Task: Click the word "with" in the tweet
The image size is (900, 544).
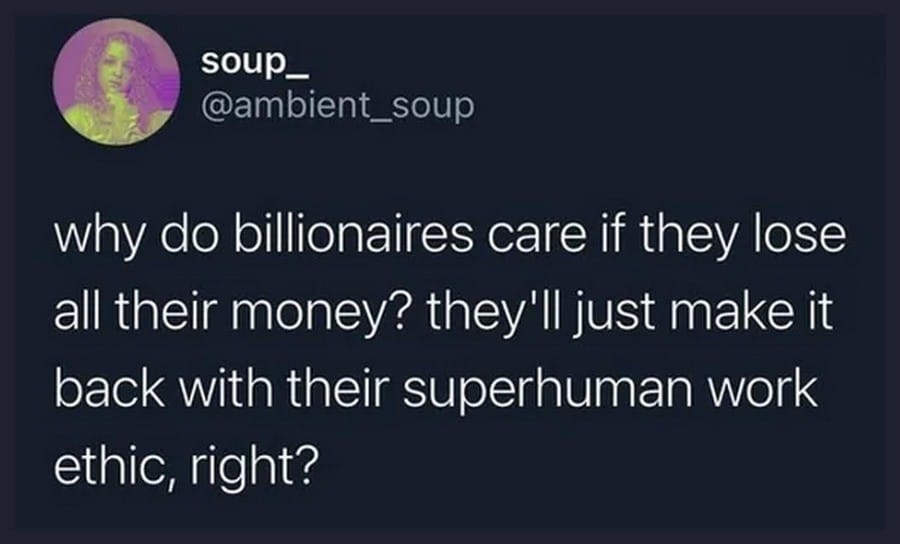Action: [x=226, y=388]
